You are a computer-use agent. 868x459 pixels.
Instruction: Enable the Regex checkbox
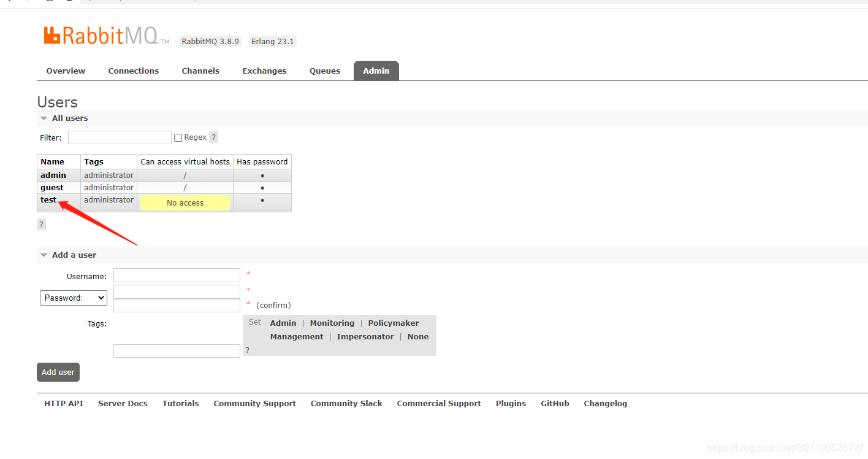click(x=177, y=137)
